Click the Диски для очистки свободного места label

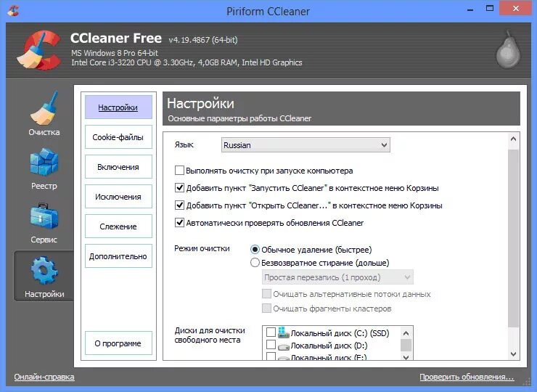click(x=210, y=335)
